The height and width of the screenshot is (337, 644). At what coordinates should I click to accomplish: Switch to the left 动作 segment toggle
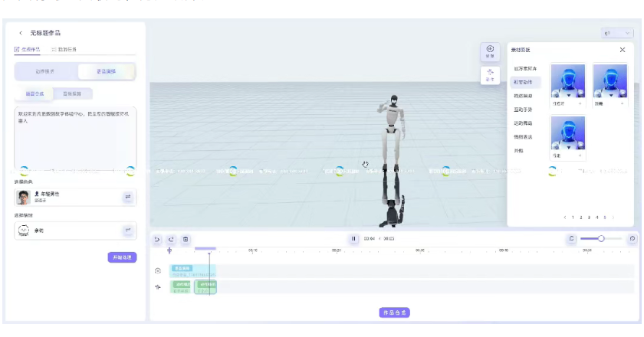coord(48,71)
